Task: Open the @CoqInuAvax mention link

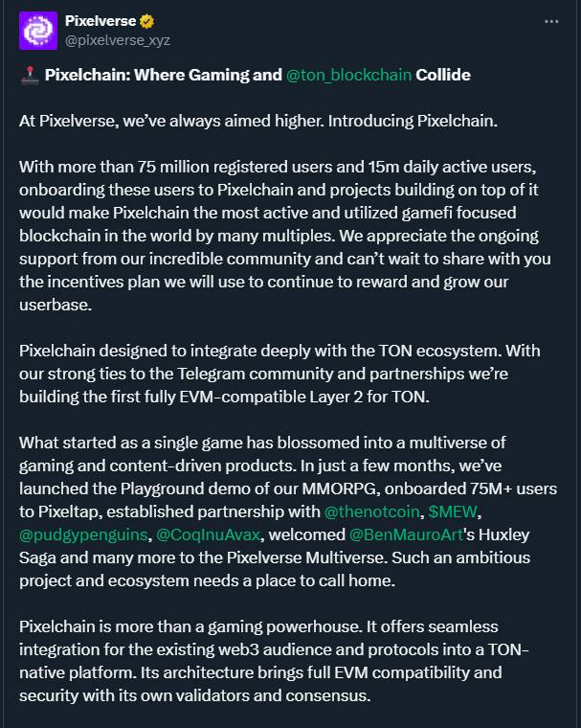Action: pos(208,535)
